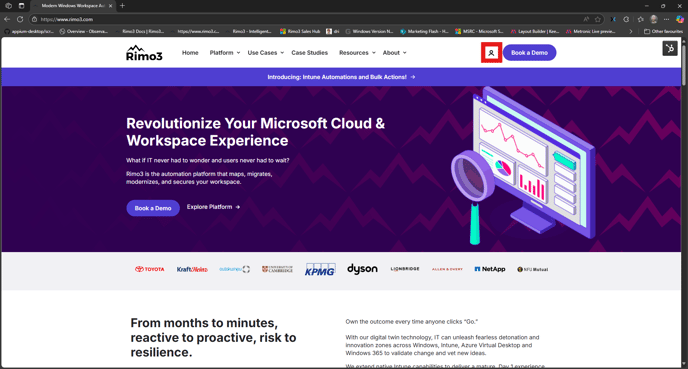The height and width of the screenshot is (369, 688).
Task: Click the Read aloud icon in address bar
Action: pos(586,19)
